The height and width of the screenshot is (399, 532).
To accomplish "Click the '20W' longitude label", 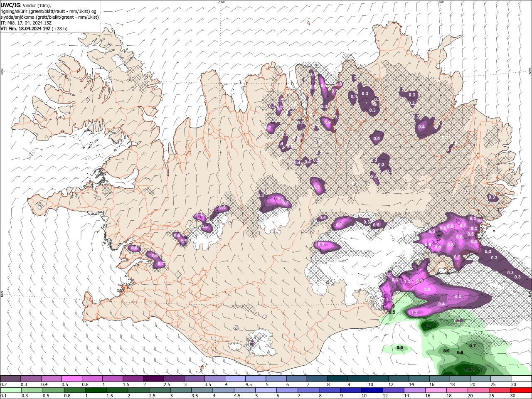I will pos(221,2).
